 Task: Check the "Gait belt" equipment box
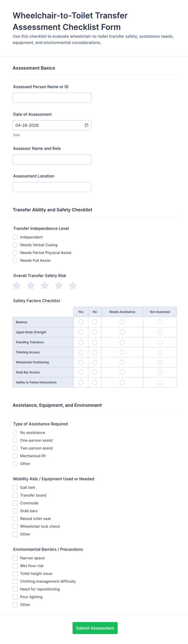[15, 487]
